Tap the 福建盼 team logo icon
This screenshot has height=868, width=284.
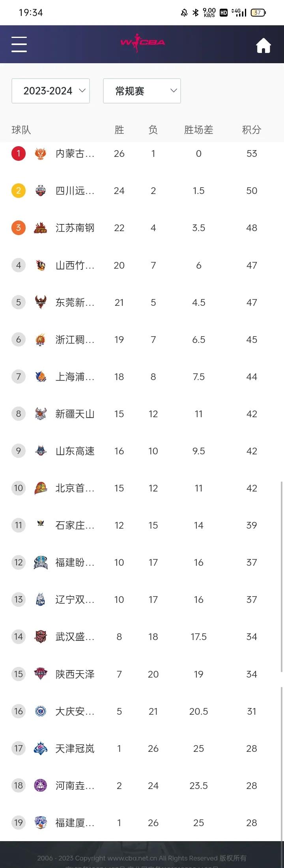[x=40, y=562]
